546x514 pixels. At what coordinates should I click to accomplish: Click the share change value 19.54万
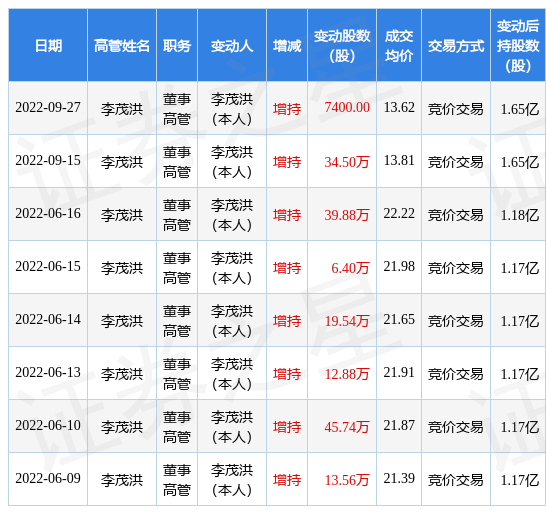coord(347,321)
